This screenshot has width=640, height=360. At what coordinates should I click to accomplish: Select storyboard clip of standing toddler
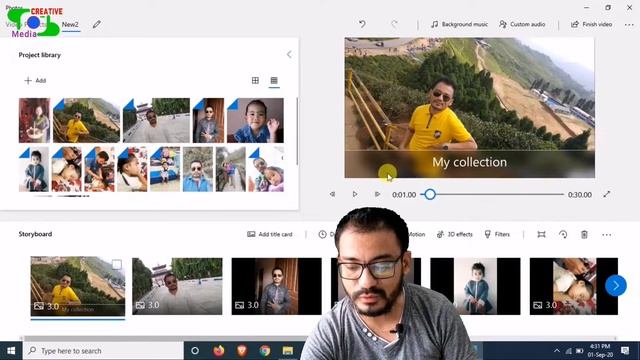coord(476,286)
